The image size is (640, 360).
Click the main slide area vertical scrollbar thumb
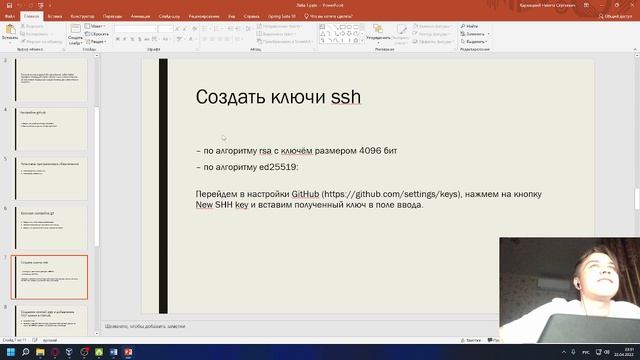pyautogui.click(x=637, y=199)
